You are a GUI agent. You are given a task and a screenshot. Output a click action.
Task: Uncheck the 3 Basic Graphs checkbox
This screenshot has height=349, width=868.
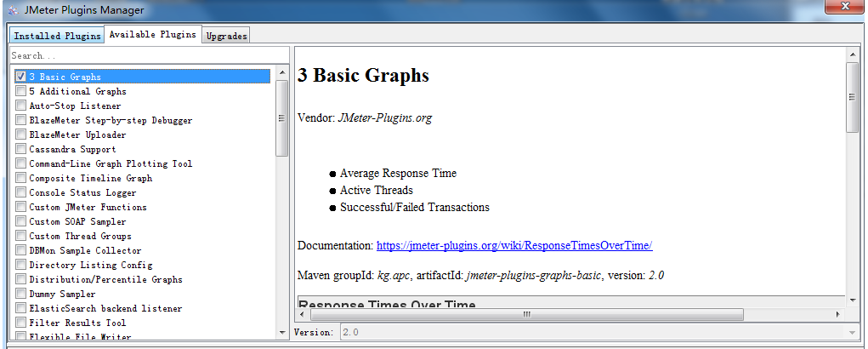coord(20,77)
